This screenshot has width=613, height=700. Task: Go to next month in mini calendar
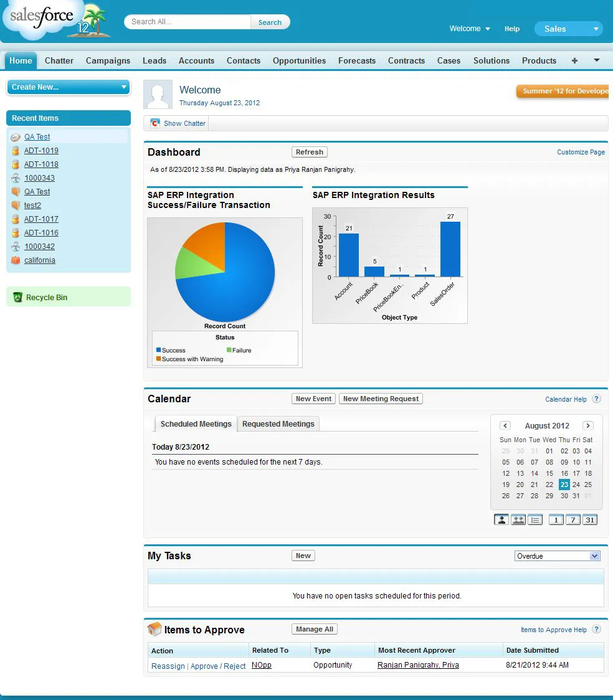click(588, 426)
